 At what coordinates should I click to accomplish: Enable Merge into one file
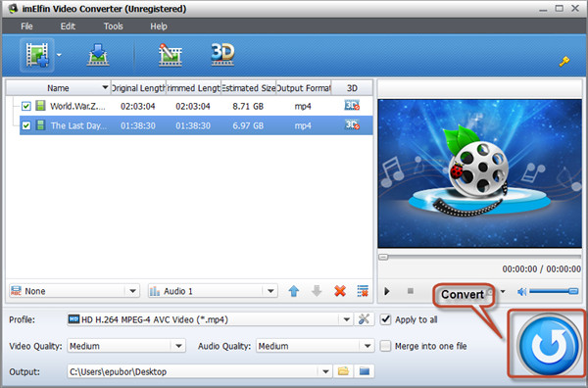385,346
